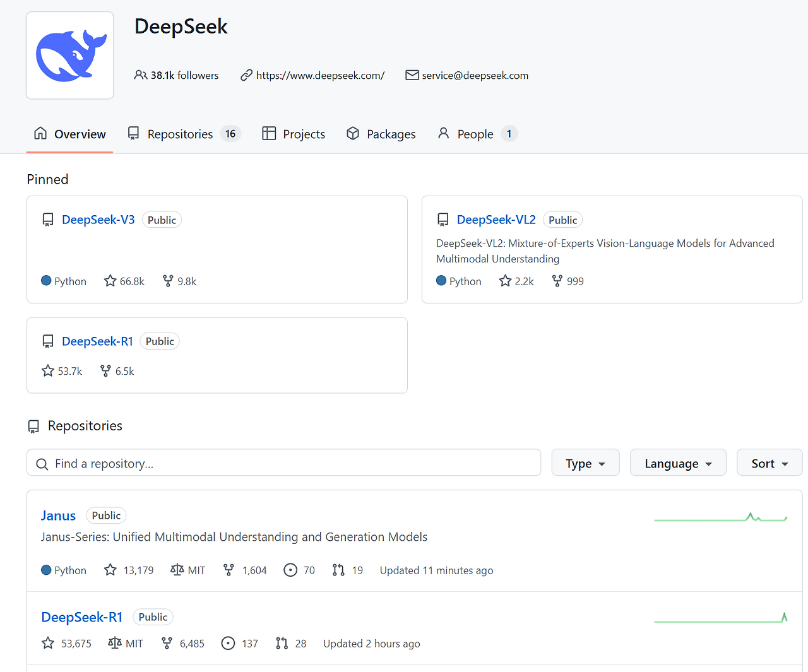Click the link chain icon beside the website

click(x=247, y=76)
